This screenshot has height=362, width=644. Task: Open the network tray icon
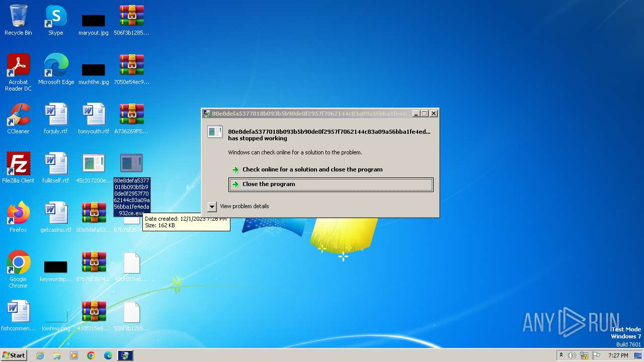(584, 355)
